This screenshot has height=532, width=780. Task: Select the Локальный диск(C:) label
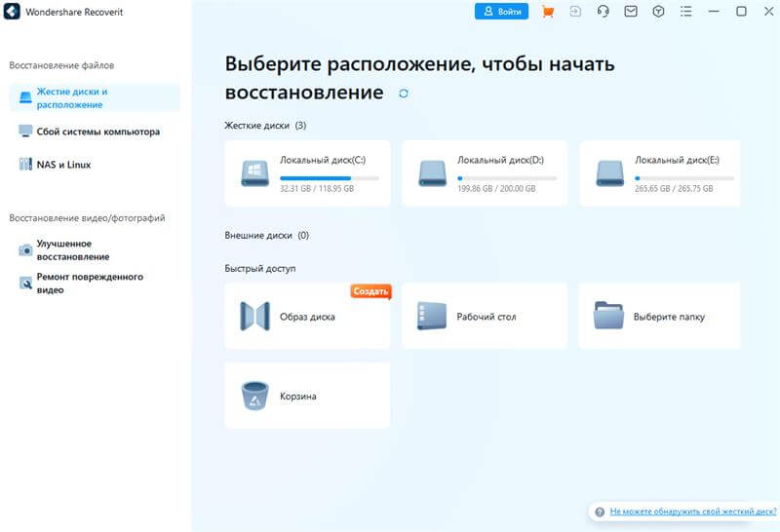[323, 160]
